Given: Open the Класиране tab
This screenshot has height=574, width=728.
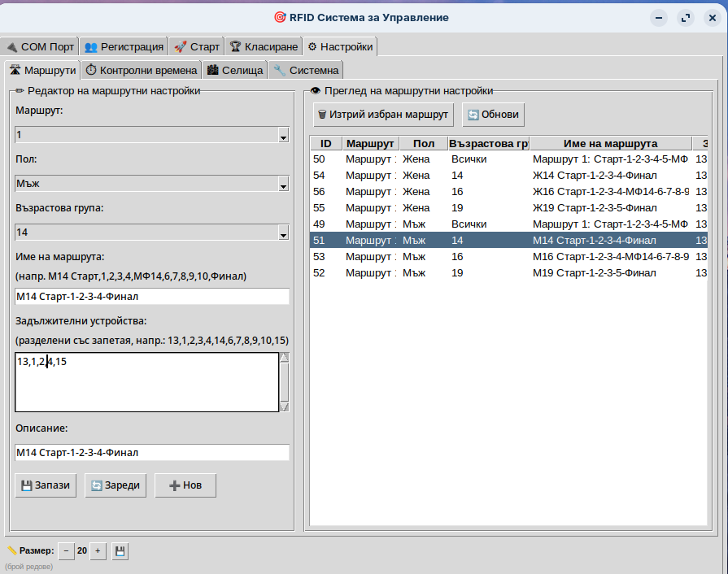Looking at the screenshot, I should [262, 46].
